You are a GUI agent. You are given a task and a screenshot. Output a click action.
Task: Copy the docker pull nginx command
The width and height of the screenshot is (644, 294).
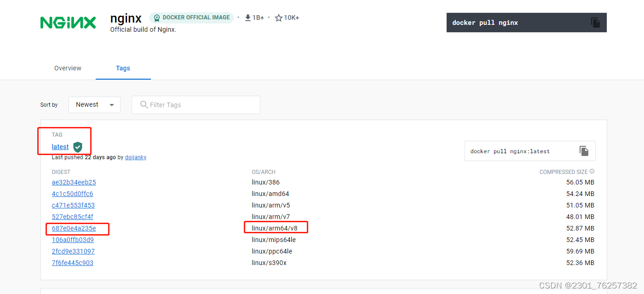[596, 22]
